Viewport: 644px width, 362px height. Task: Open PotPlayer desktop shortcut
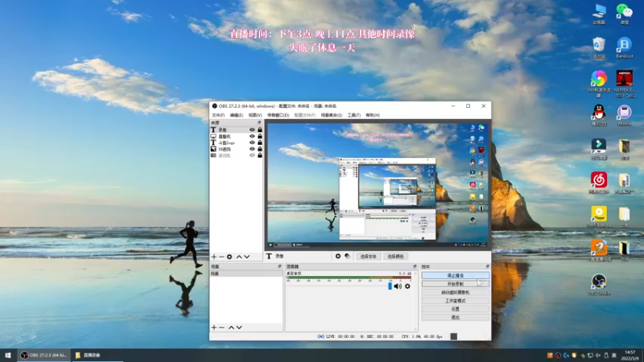[599, 218]
